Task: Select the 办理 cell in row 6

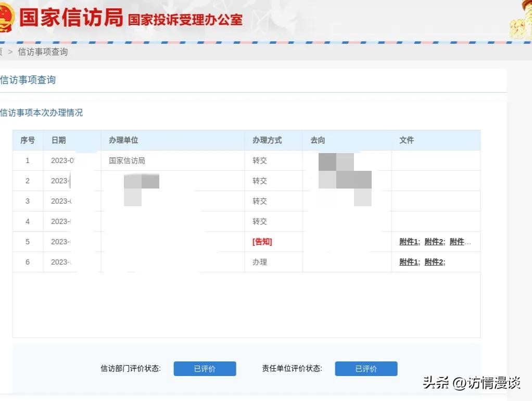Action: (x=260, y=262)
